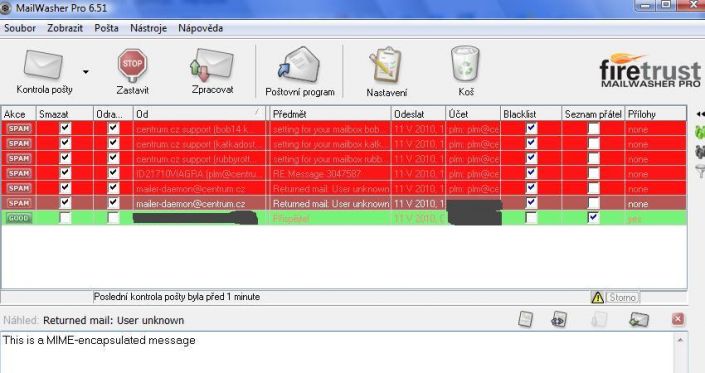Image resolution: width=705 pixels, height=373 pixels.
Task: Sort by the Blacklist column header
Action: [x=531, y=114]
